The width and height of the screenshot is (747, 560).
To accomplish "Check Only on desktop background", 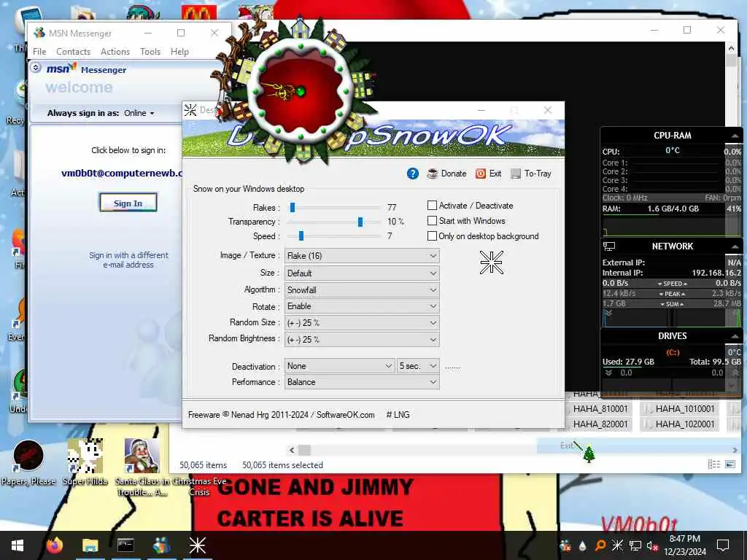I will point(432,236).
